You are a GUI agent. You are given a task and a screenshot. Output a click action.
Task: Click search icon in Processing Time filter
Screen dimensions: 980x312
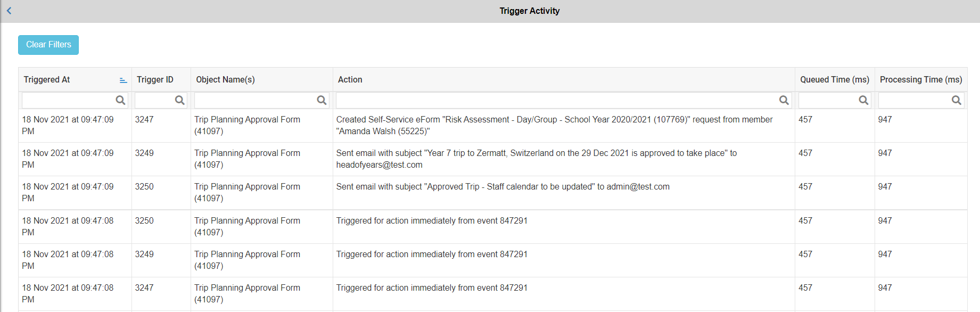pos(956,100)
